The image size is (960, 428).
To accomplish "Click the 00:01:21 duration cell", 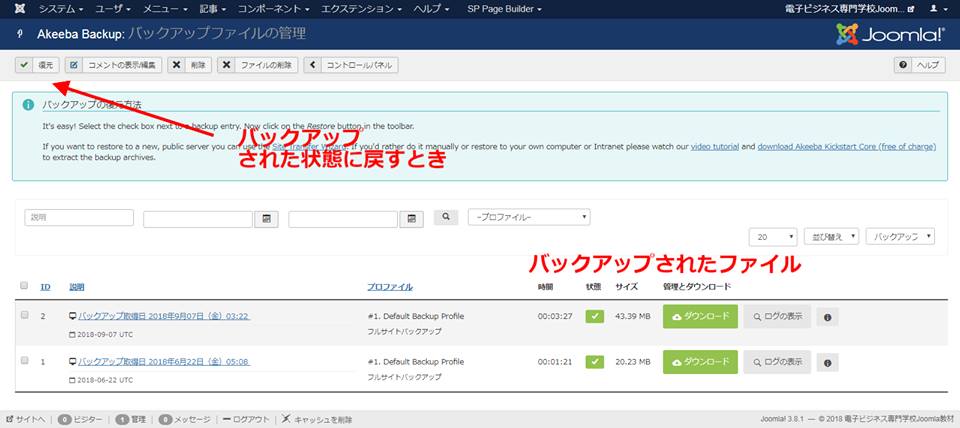I will [555, 362].
